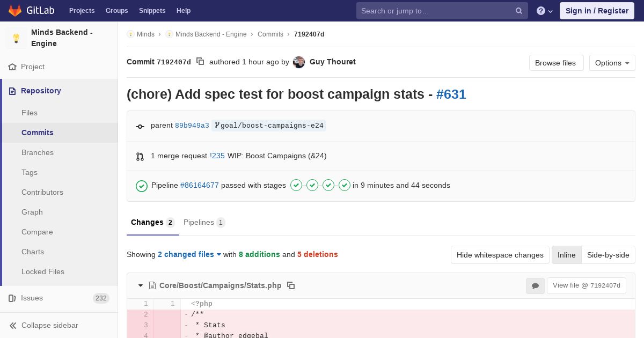Open merge request !235 link
Screen dimensions: 644x338
pos(217,156)
